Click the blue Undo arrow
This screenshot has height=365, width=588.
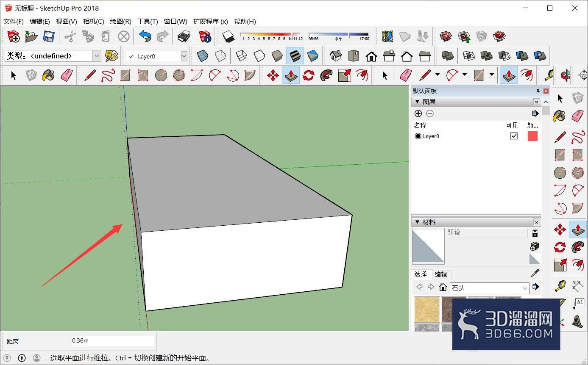click(x=145, y=36)
